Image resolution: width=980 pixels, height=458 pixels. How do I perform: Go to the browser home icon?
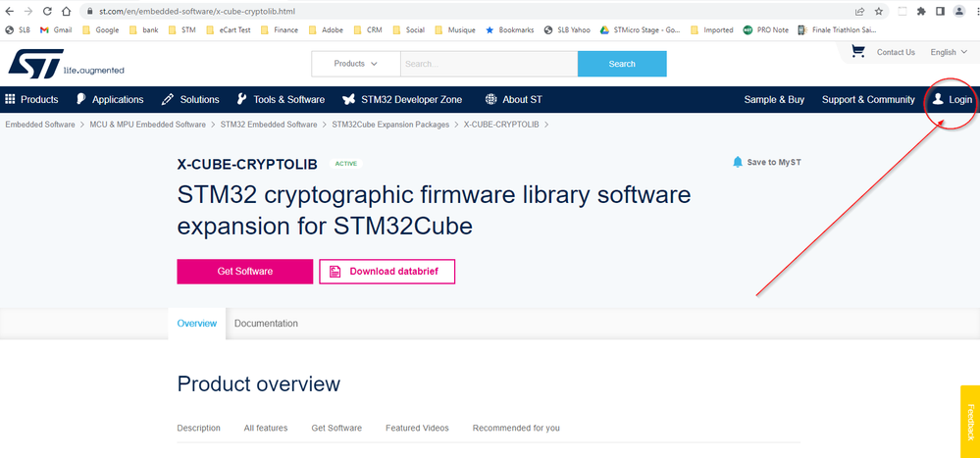[67, 11]
